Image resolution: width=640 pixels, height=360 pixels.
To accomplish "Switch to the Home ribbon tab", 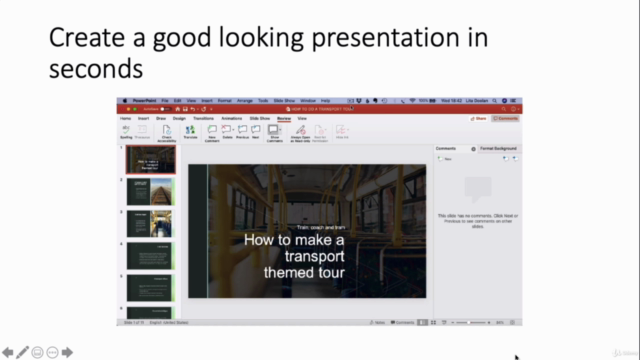I will pos(125,118).
